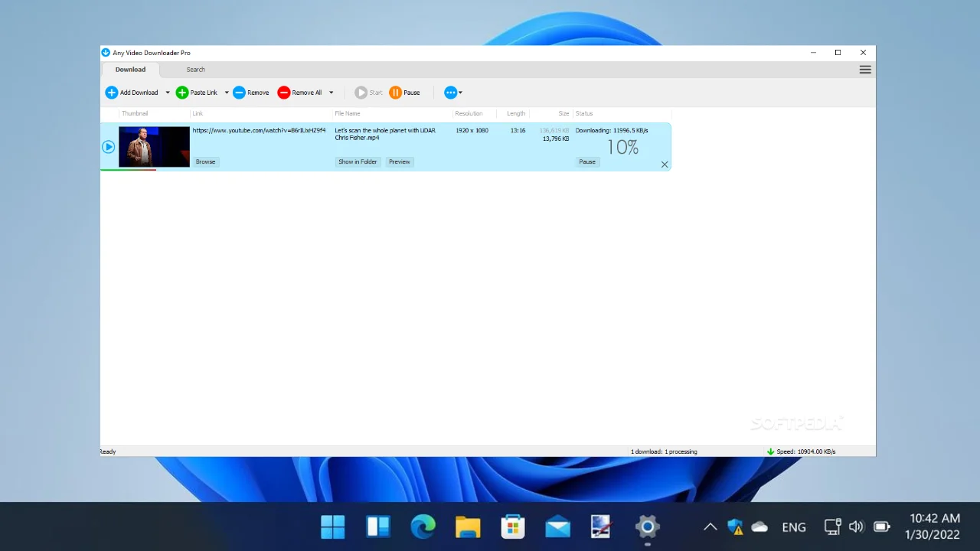Expand the Add Download dropdown arrow
This screenshot has height=551, width=980.
tap(168, 93)
